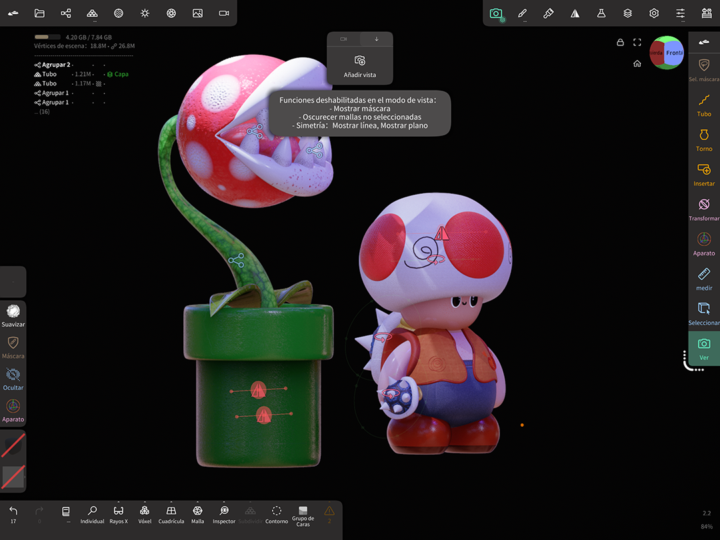
Task: Select the Sel. máscara tool
Action: pos(704,70)
